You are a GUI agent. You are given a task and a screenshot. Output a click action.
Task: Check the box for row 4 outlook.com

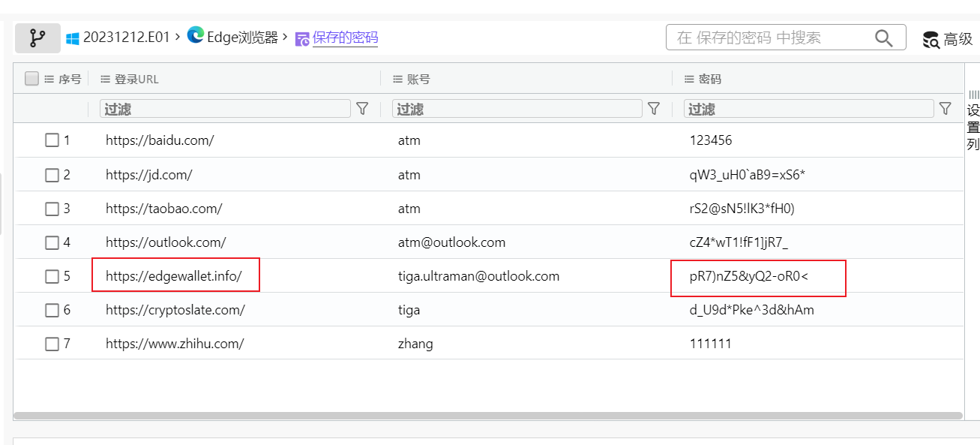[52, 242]
